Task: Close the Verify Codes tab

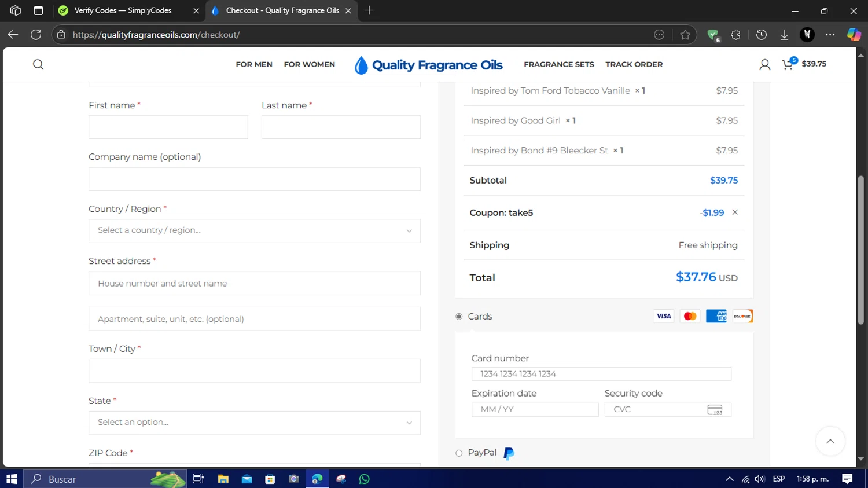Action: click(196, 10)
